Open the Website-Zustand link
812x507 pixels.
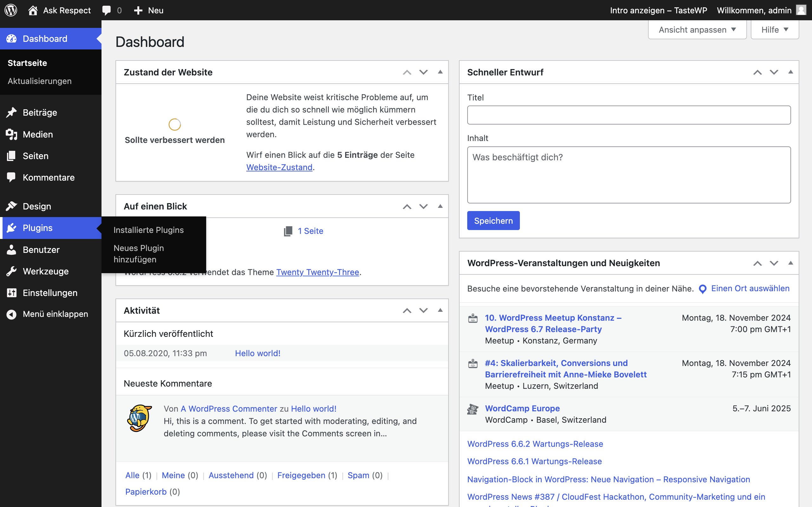click(279, 167)
